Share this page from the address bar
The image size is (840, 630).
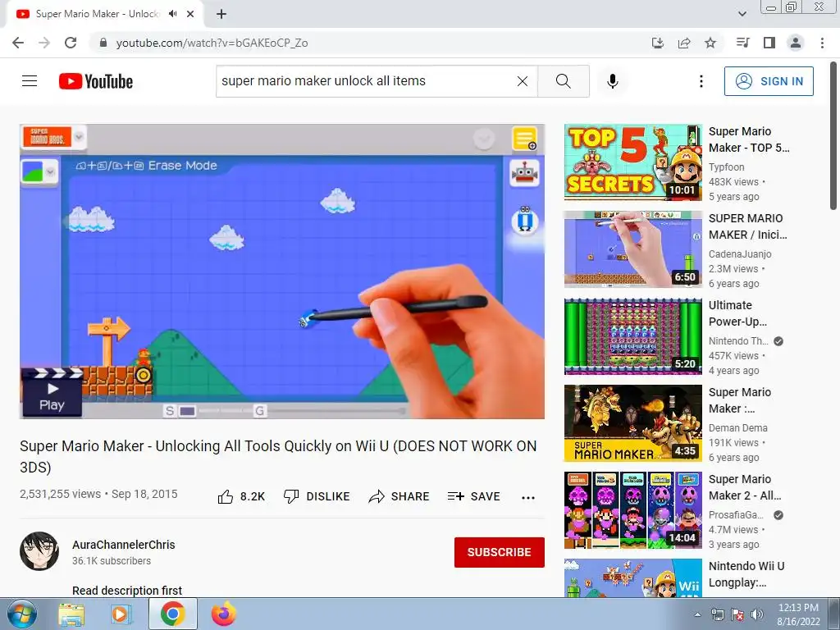pyautogui.click(x=684, y=43)
